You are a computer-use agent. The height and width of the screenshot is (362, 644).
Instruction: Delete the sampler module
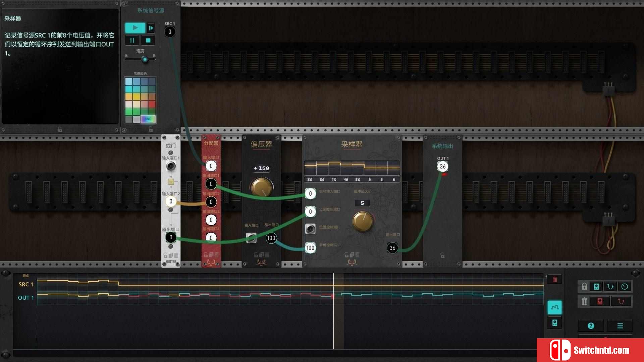click(357, 255)
